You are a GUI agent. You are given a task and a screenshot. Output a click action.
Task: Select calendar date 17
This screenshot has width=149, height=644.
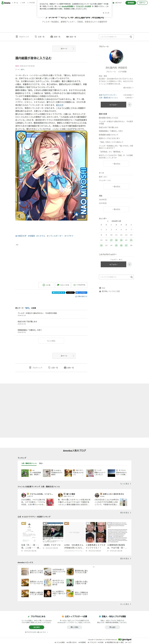[111, 240]
